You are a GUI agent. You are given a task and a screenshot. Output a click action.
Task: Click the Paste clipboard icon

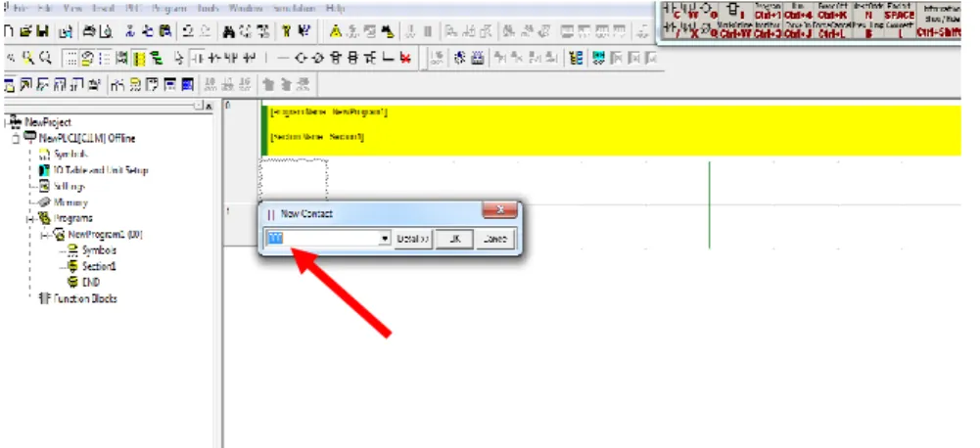[164, 30]
